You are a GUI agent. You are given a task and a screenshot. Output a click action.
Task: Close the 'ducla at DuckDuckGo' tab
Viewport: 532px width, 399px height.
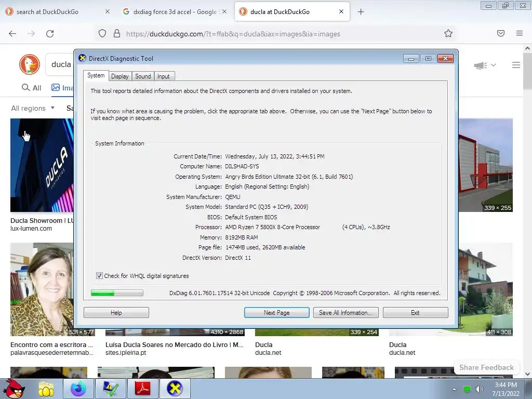(341, 11)
